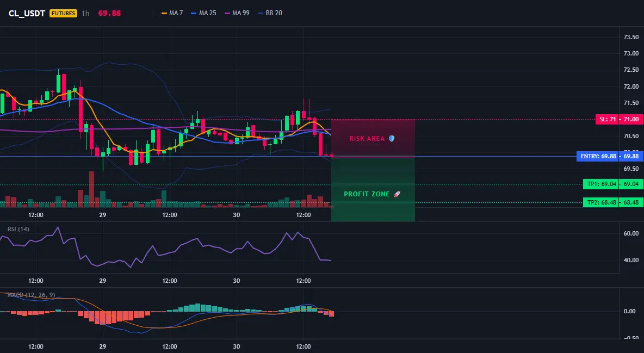Click the RSI (14) indicator label
The height and width of the screenshot is (353, 644).
[18, 229]
